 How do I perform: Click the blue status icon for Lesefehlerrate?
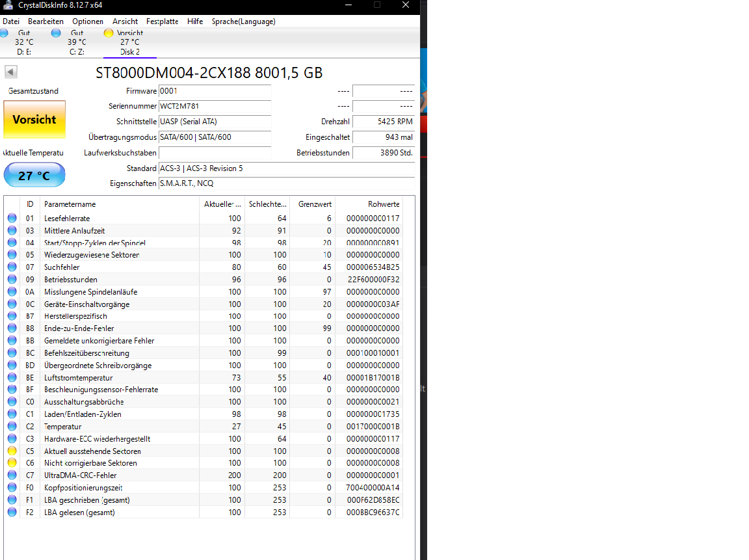pos(12,218)
